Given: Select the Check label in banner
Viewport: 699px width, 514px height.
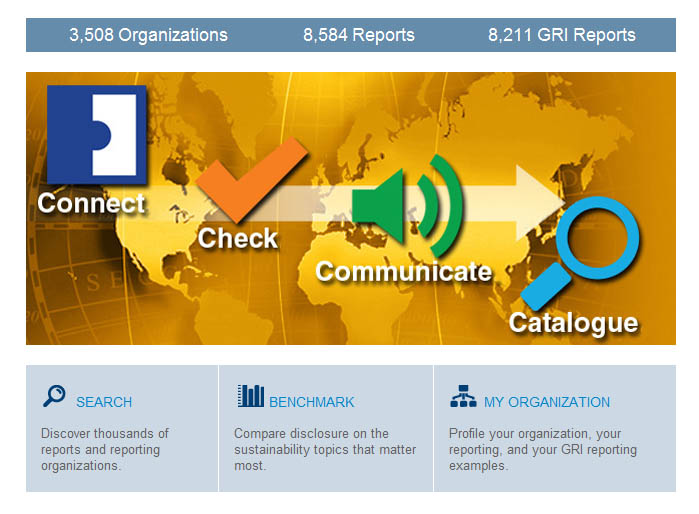Looking at the screenshot, I should (x=238, y=239).
